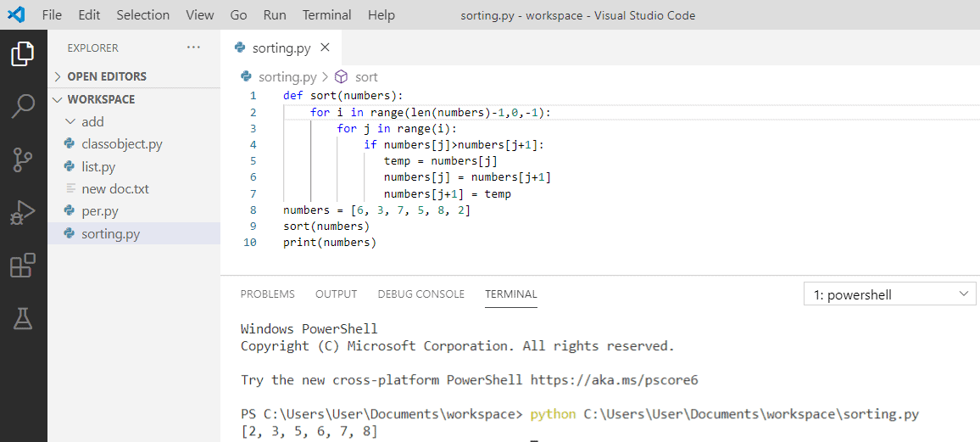This screenshot has height=442, width=980.
Task: Click the 'if numbers[j]>numbers[j+1]:' line
Action: [x=455, y=145]
